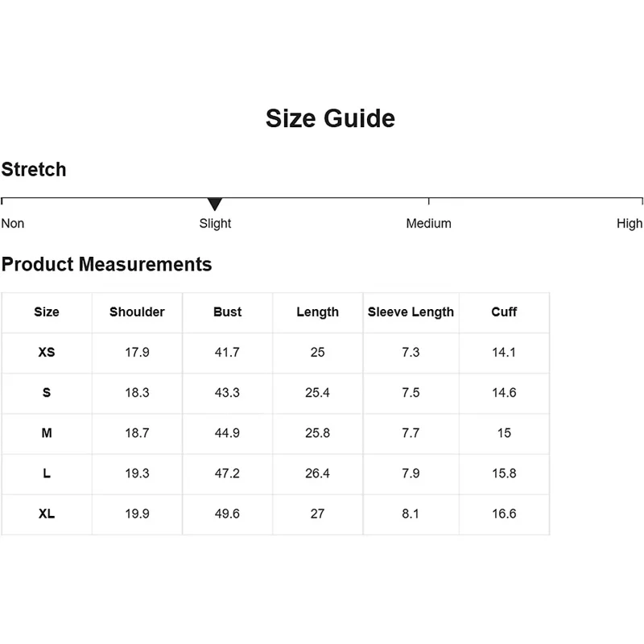Click the S shoulder value 18.3
The width and height of the screenshot is (644, 644).
pyautogui.click(x=137, y=393)
